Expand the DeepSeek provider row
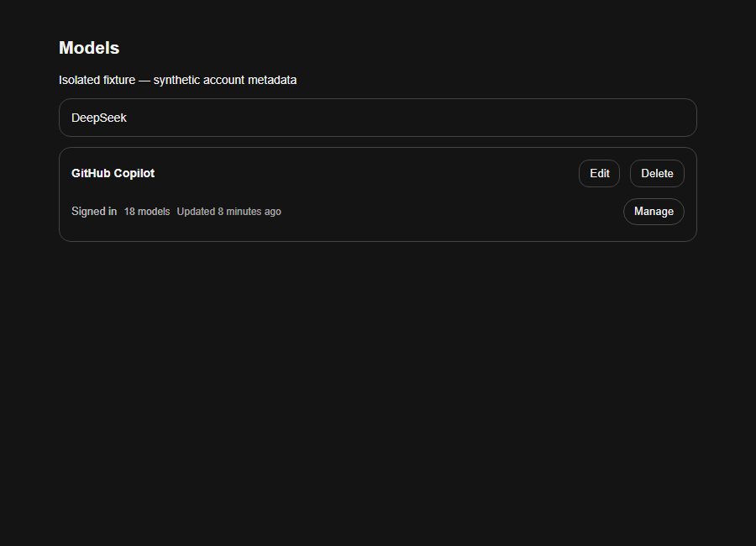 pos(377,118)
